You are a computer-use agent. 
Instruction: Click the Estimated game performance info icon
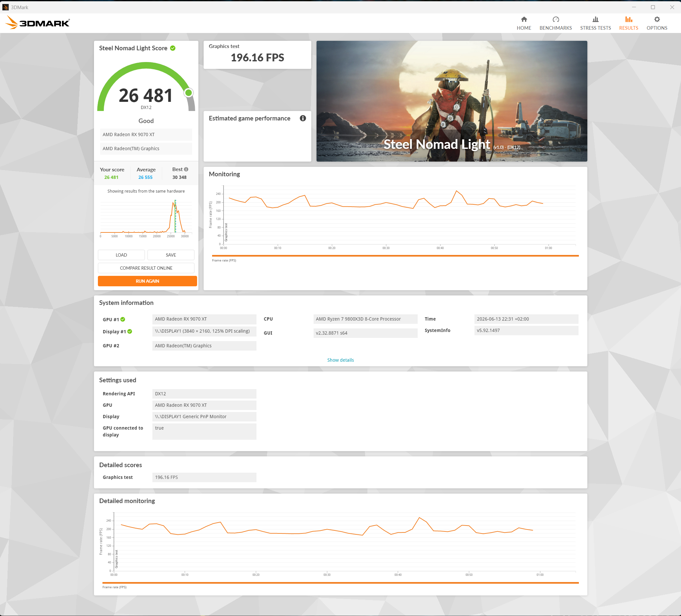tap(303, 118)
